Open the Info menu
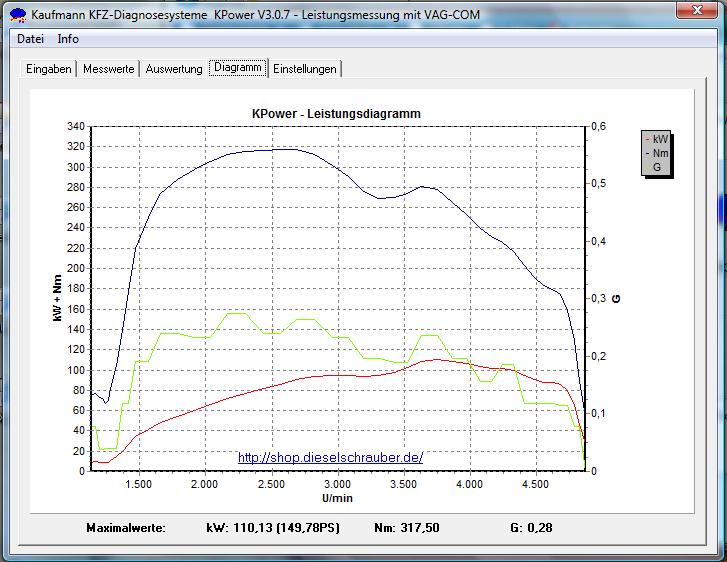The width and height of the screenshot is (727, 562). pyautogui.click(x=68, y=39)
